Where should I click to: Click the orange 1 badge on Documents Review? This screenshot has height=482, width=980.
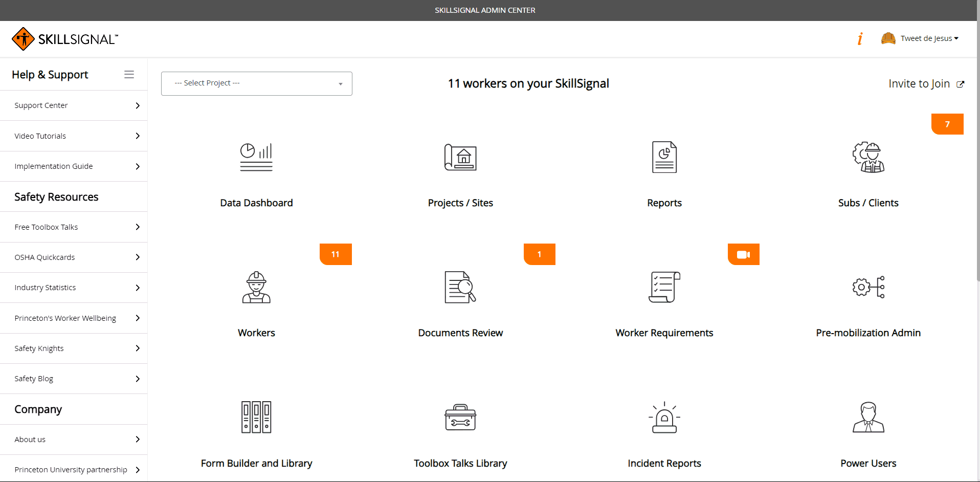click(x=540, y=254)
